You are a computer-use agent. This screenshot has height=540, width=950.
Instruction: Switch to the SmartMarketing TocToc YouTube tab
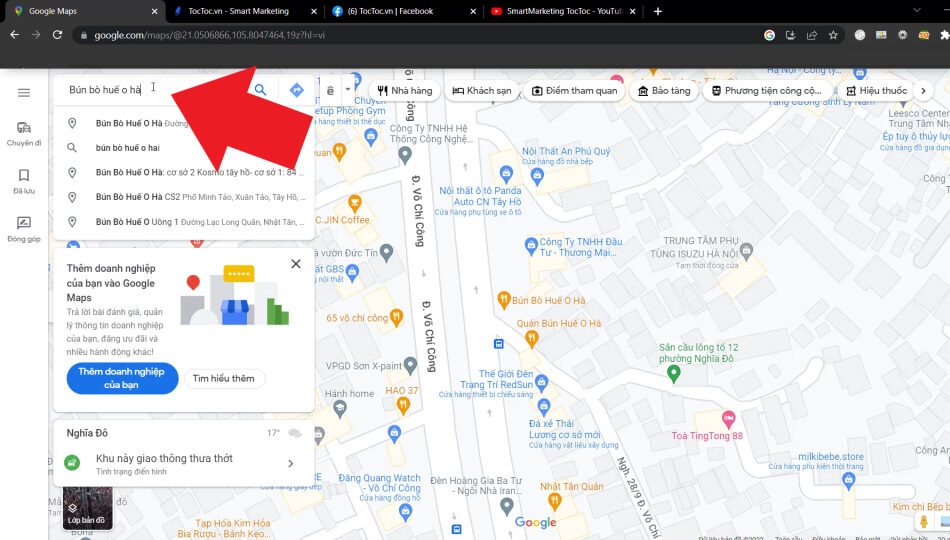(x=563, y=11)
